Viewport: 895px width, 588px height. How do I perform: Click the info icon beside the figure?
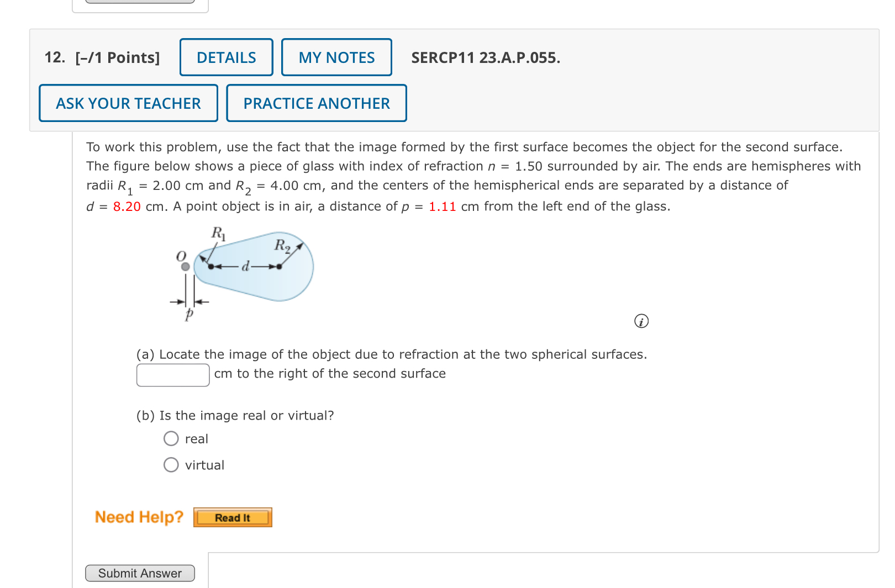click(641, 321)
